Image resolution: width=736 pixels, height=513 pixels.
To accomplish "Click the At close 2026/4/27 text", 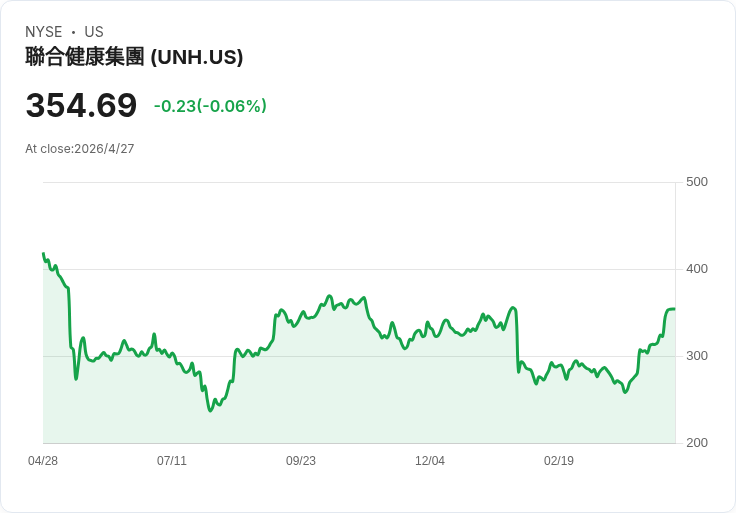I will [x=80, y=149].
